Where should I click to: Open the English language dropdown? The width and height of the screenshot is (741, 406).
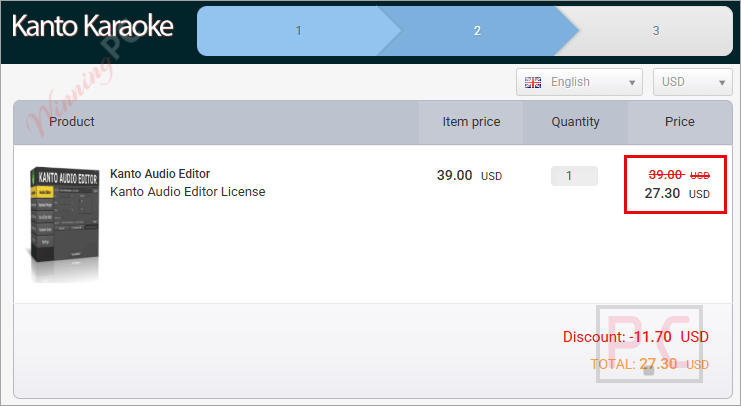pyautogui.click(x=579, y=82)
